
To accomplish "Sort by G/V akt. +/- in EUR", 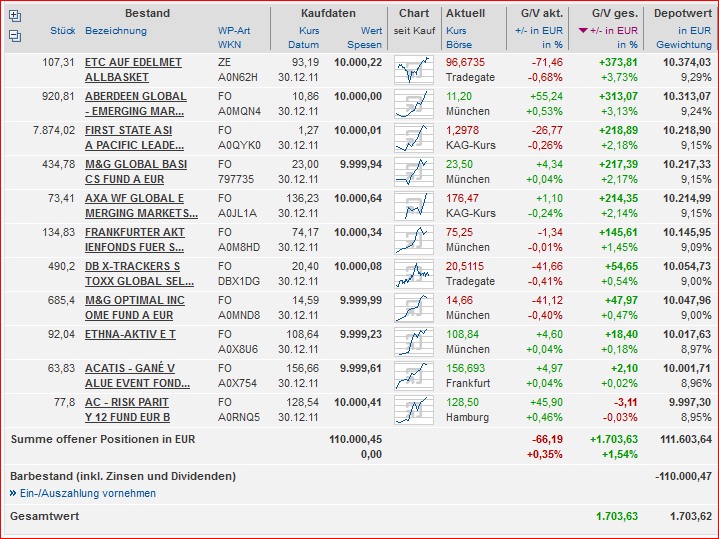I will click(539, 31).
